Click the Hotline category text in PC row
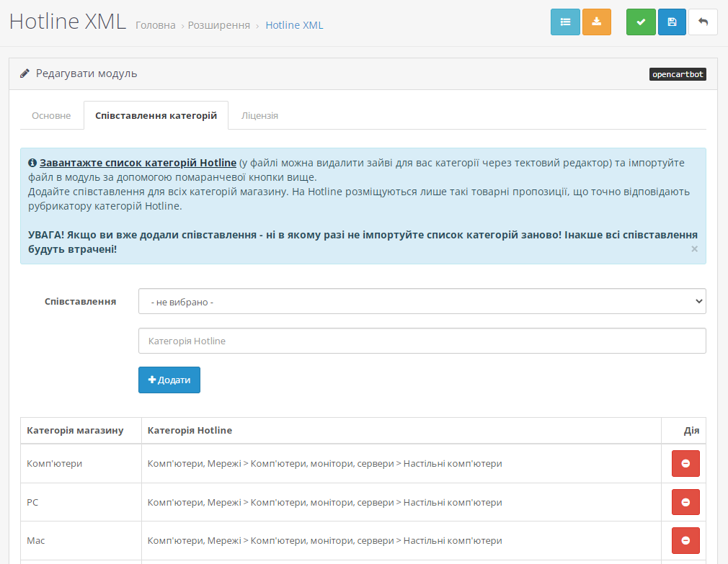Image resolution: width=728 pixels, height=564 pixels. point(324,502)
